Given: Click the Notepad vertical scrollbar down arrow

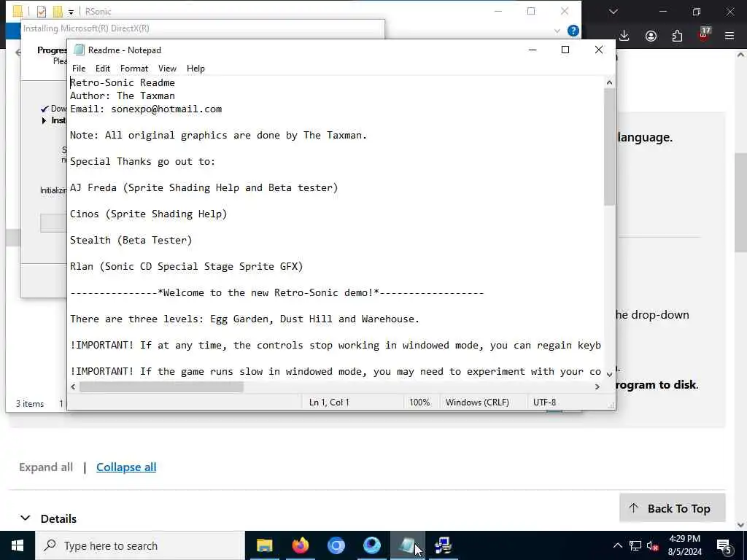Looking at the screenshot, I should (x=609, y=375).
